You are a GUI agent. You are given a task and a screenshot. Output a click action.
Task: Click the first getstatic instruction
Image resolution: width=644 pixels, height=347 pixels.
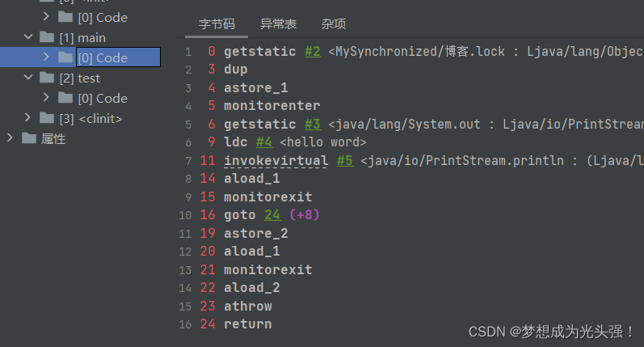click(x=259, y=52)
